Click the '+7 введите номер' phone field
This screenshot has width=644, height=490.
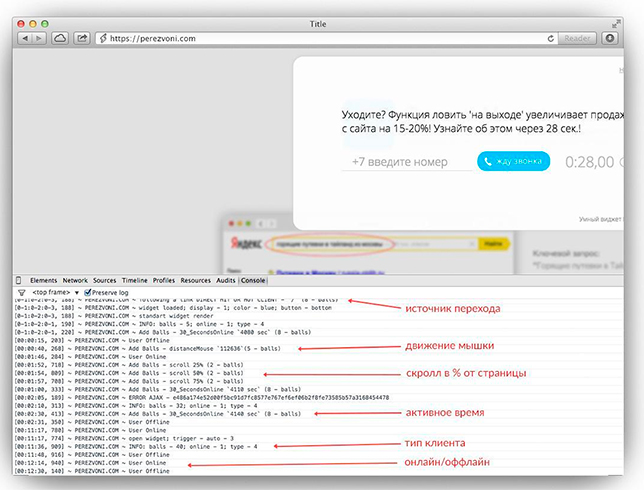[407, 162]
